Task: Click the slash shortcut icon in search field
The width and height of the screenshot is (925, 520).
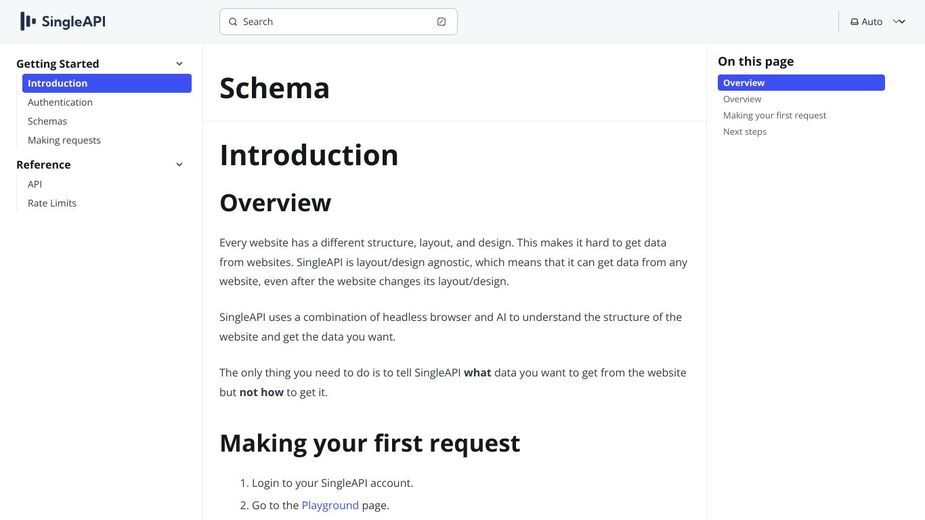Action: pyautogui.click(x=441, y=22)
